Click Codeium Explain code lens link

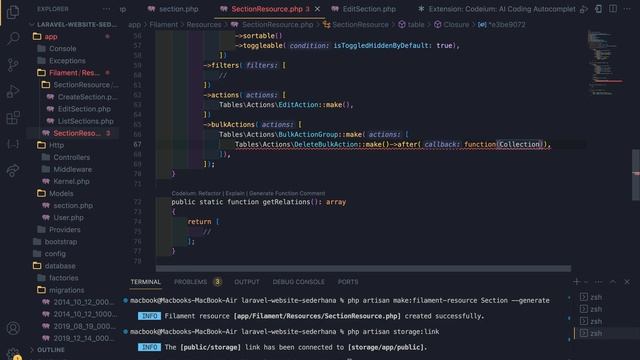pos(235,193)
